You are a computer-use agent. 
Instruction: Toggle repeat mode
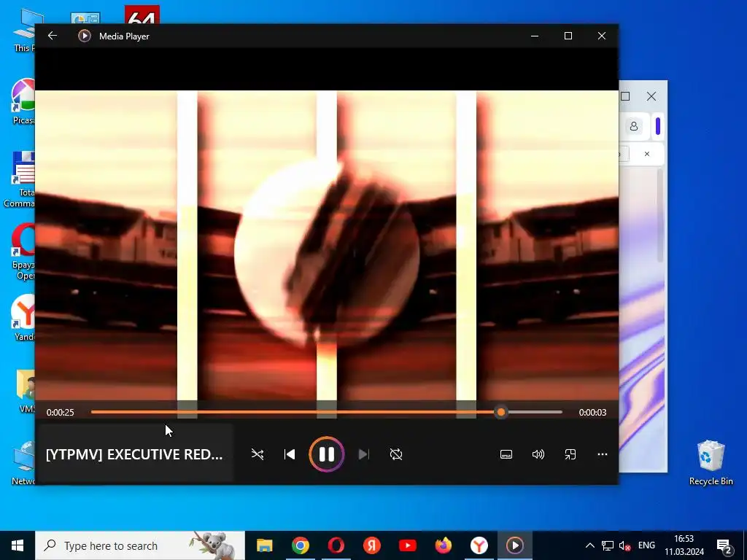pyautogui.click(x=396, y=454)
